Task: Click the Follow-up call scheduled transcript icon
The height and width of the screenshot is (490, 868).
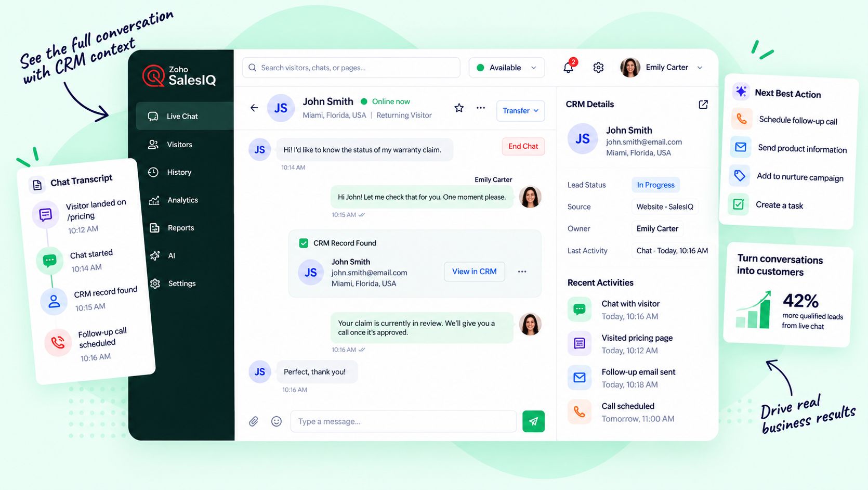Action: pos(58,342)
